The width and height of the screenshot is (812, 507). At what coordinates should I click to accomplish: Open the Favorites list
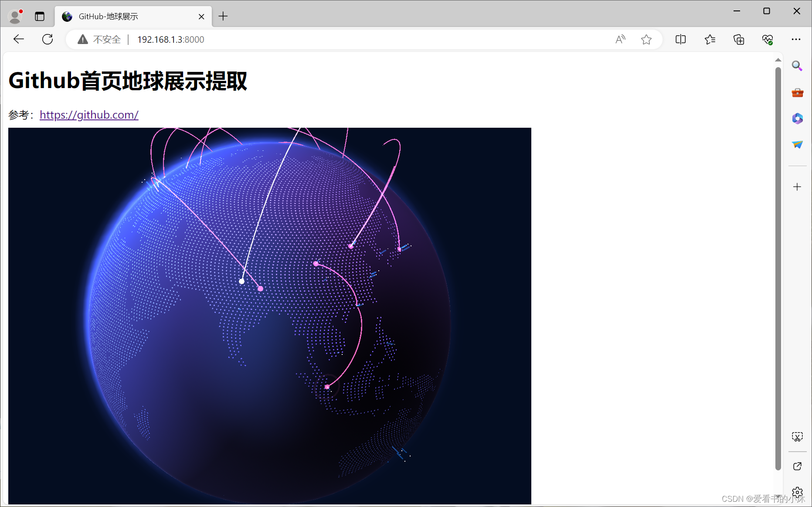tap(710, 40)
